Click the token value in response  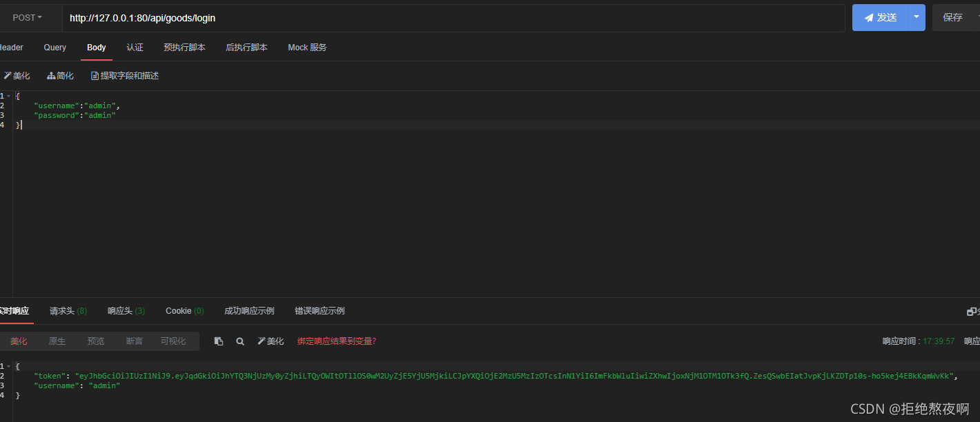pos(514,376)
